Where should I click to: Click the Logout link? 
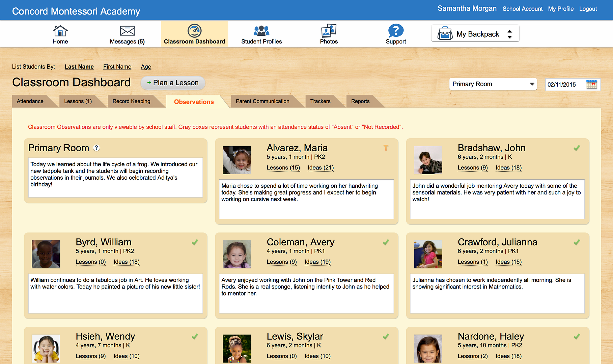(588, 9)
